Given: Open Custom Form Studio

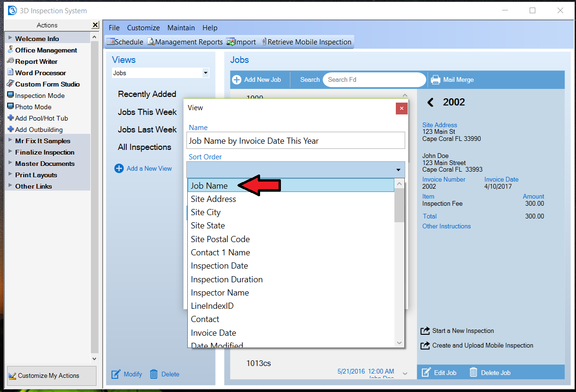Looking at the screenshot, I should (x=47, y=84).
